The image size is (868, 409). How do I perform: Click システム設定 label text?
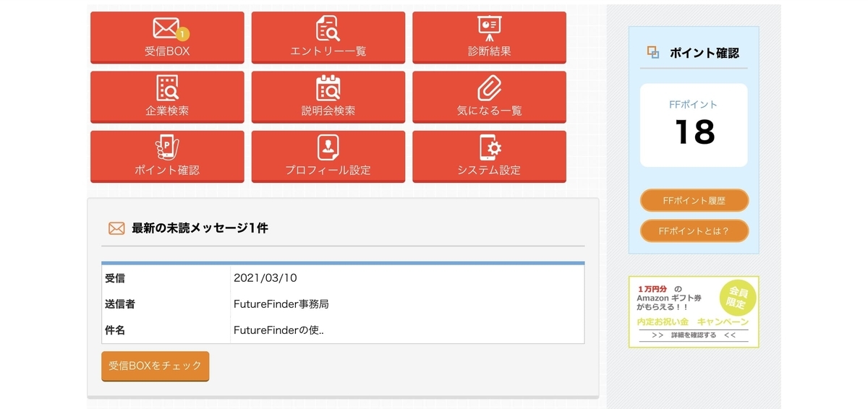pos(489,170)
